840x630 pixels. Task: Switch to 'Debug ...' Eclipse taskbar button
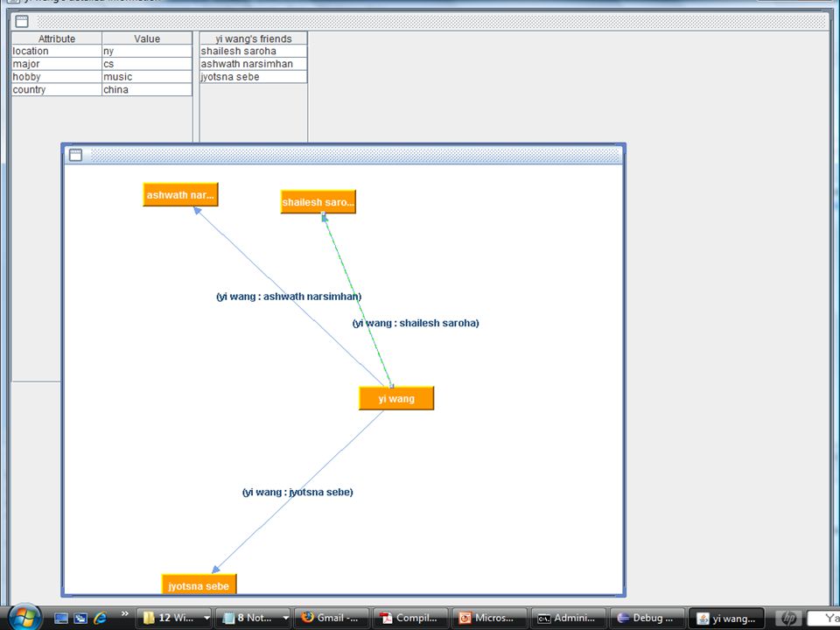[647, 618]
